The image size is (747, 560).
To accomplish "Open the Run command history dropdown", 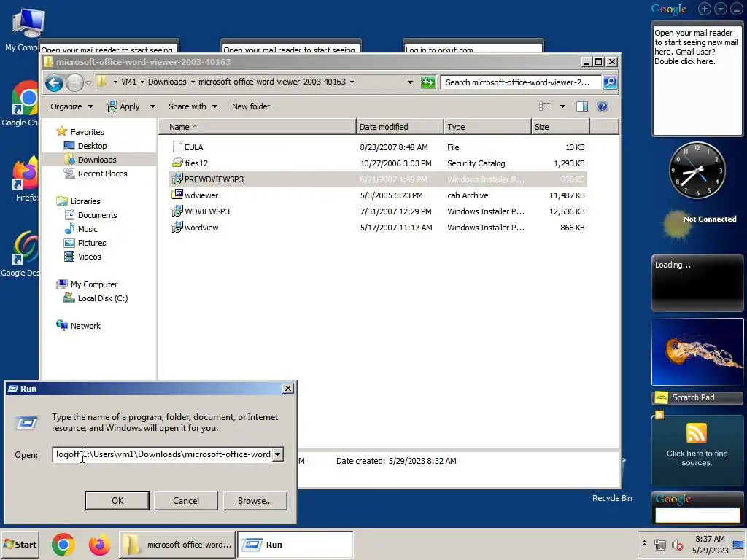I will point(277,454).
